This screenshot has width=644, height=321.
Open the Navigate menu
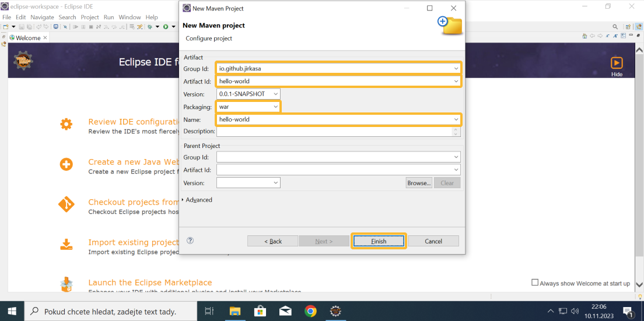[43, 17]
